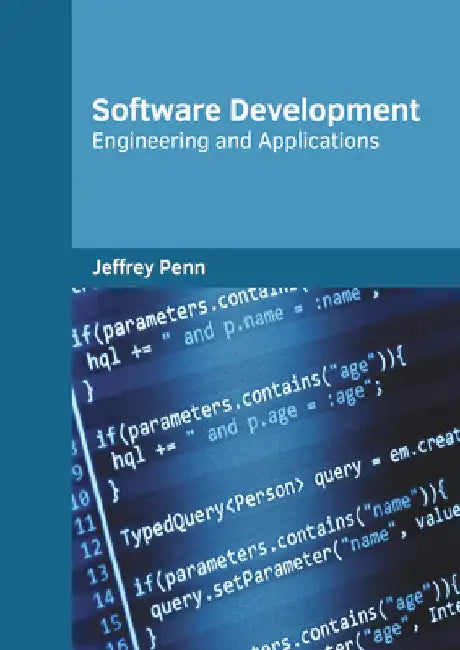Screen dimensions: 460x650
Task: Click line number 14 in the code
Action: [103, 598]
